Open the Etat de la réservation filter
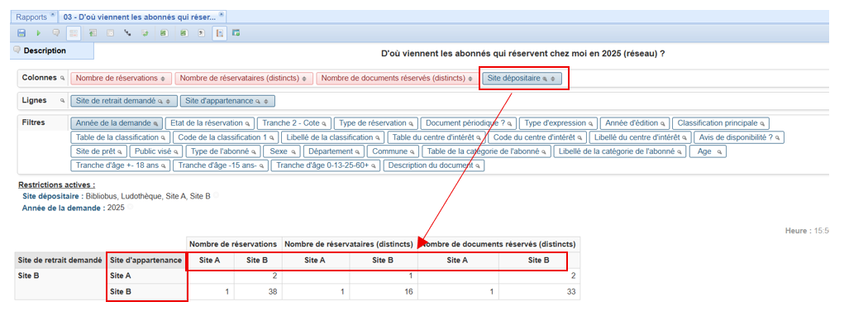 pyautogui.click(x=210, y=123)
